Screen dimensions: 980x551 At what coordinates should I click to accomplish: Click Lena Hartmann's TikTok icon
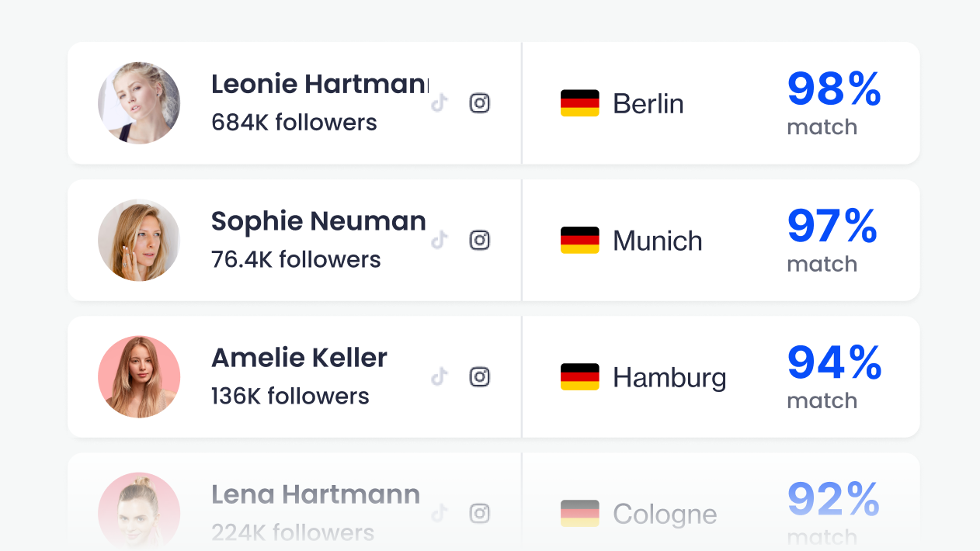click(x=440, y=514)
